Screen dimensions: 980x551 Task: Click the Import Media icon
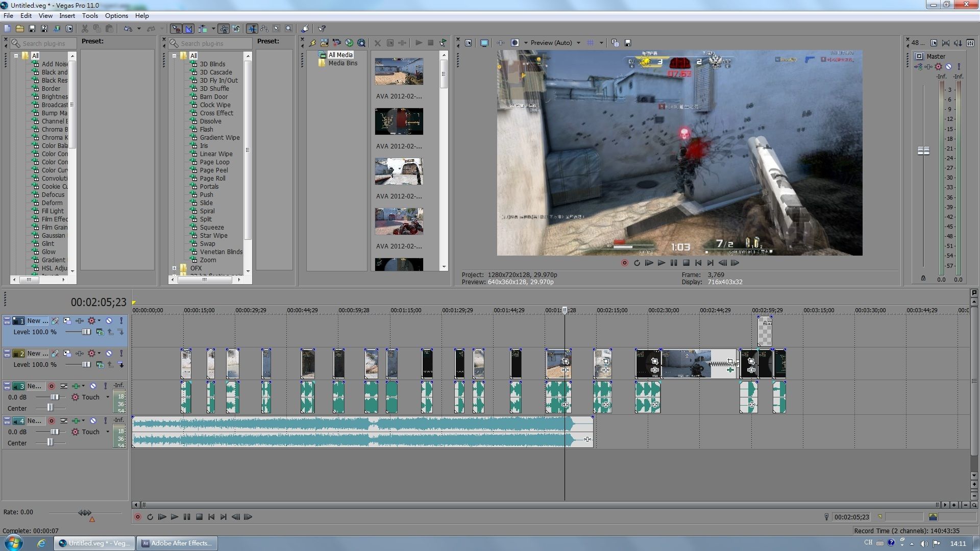tap(324, 43)
